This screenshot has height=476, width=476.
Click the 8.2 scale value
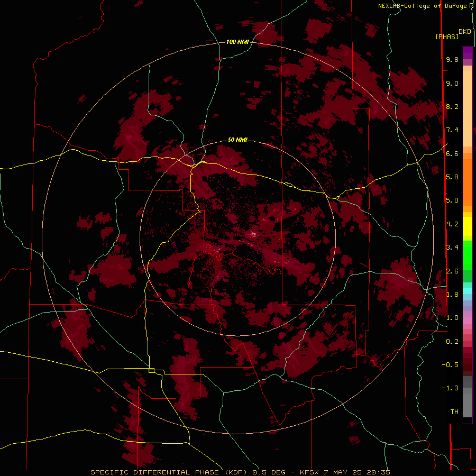click(x=452, y=106)
